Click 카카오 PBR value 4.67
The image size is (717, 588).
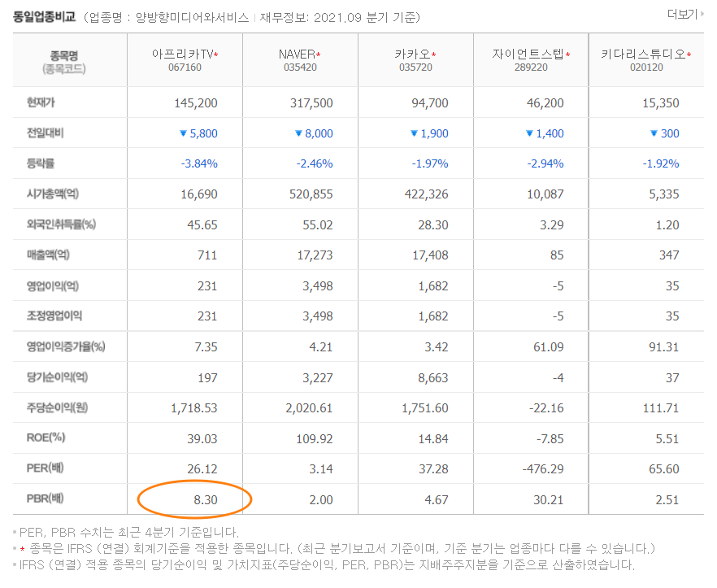[x=437, y=500]
